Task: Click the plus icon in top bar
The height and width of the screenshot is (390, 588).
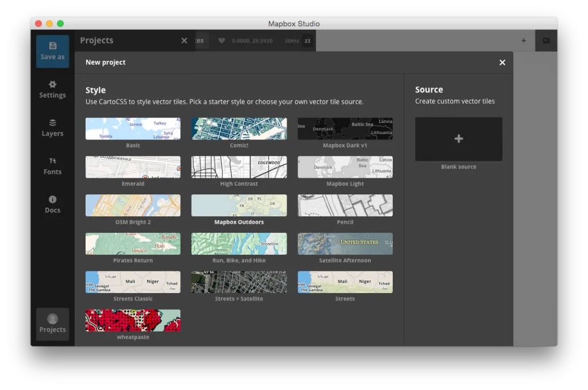Action: tap(524, 41)
